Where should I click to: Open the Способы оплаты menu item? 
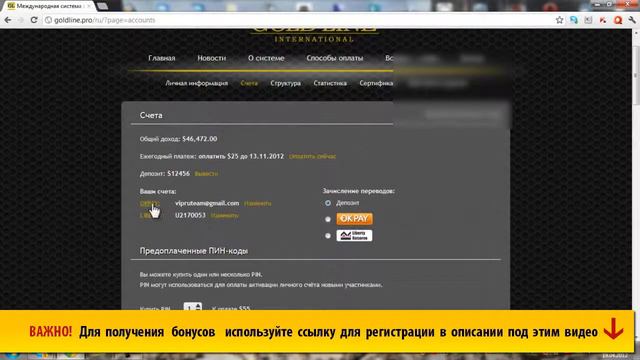coord(335,58)
